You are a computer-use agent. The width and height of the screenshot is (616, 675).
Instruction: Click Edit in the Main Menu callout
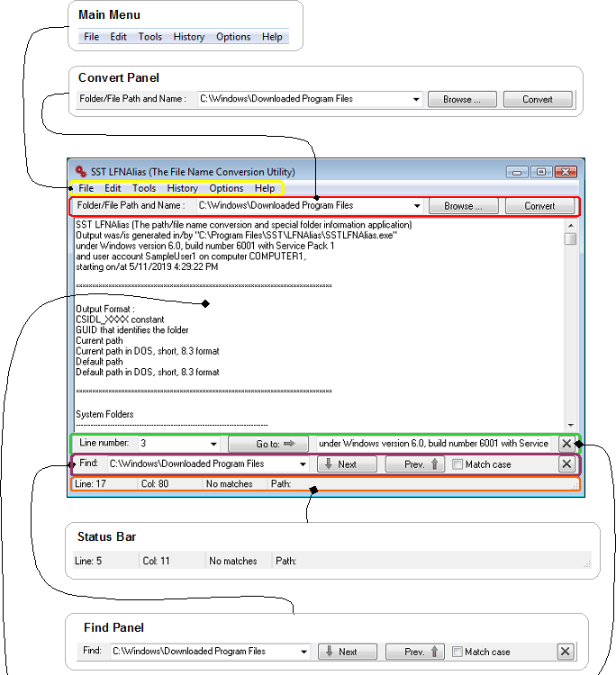coord(119,37)
